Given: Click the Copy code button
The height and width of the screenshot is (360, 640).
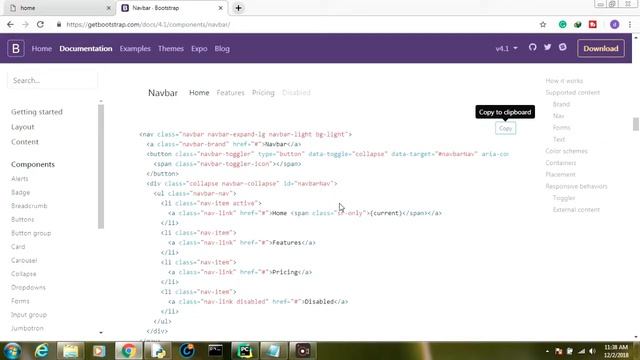Looking at the screenshot, I should point(505,128).
